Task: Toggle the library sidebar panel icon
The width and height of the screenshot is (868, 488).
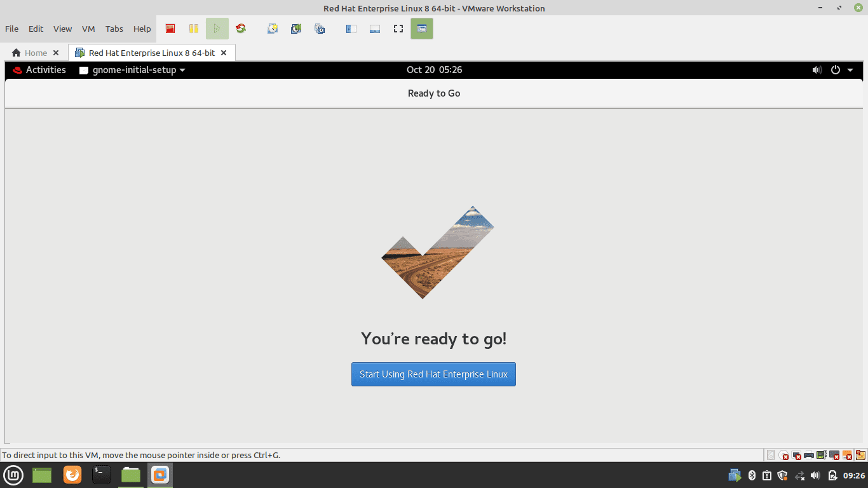Action: click(351, 29)
